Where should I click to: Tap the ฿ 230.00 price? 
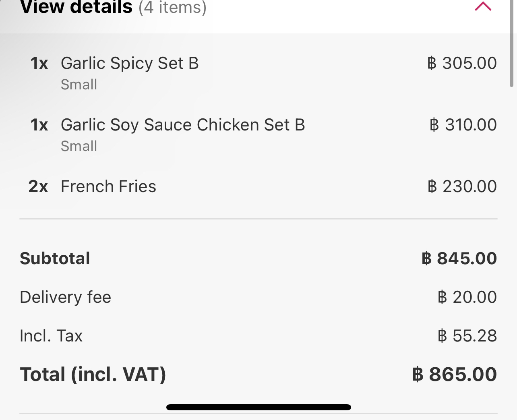tap(462, 186)
